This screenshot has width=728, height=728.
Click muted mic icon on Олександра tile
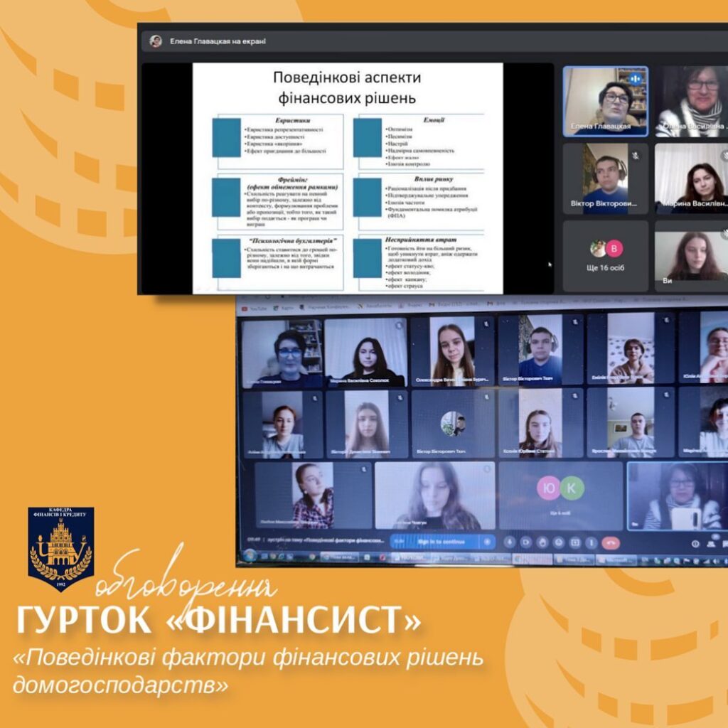(486, 324)
